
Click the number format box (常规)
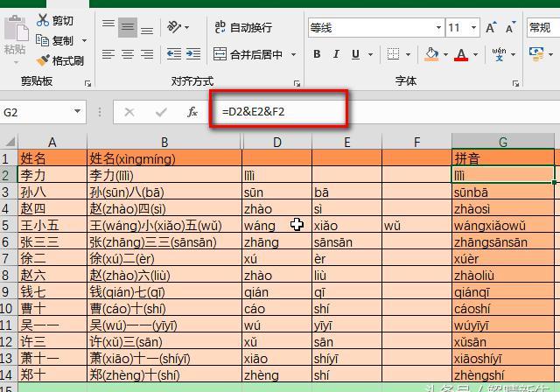543,27
